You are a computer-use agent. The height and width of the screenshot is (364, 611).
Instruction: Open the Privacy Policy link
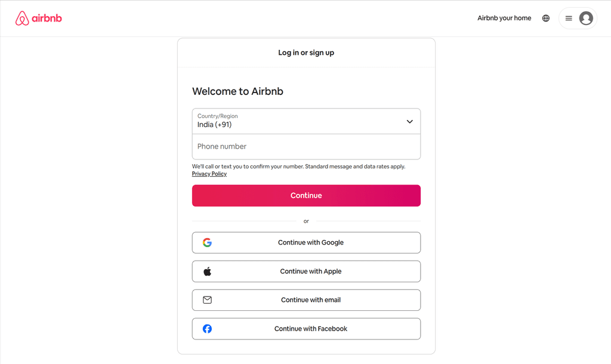pos(209,174)
